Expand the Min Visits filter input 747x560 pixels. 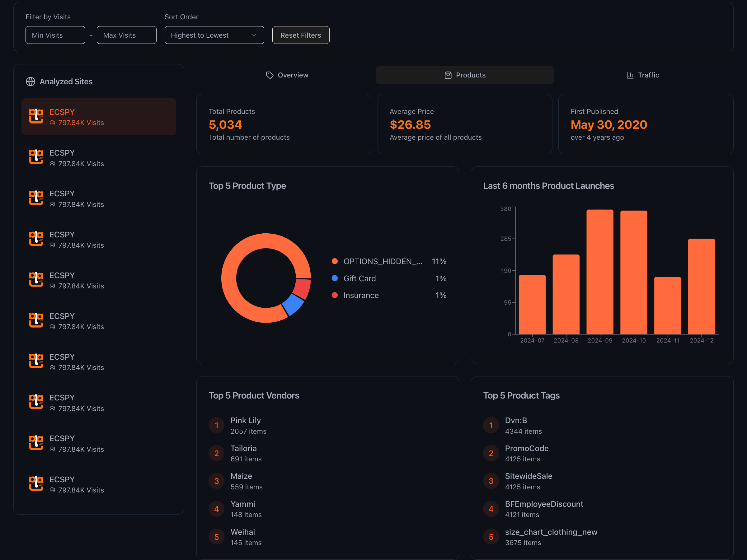[x=55, y=35]
